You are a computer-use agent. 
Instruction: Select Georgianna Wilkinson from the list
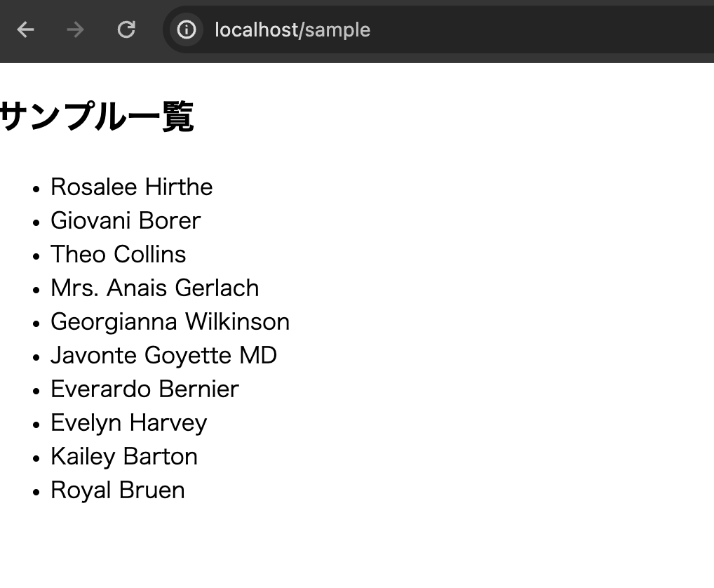(x=170, y=321)
